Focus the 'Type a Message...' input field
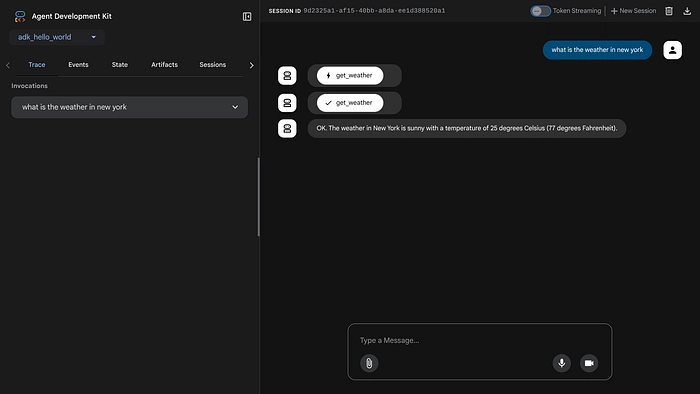Screen dimensions: 700x394 479,340
